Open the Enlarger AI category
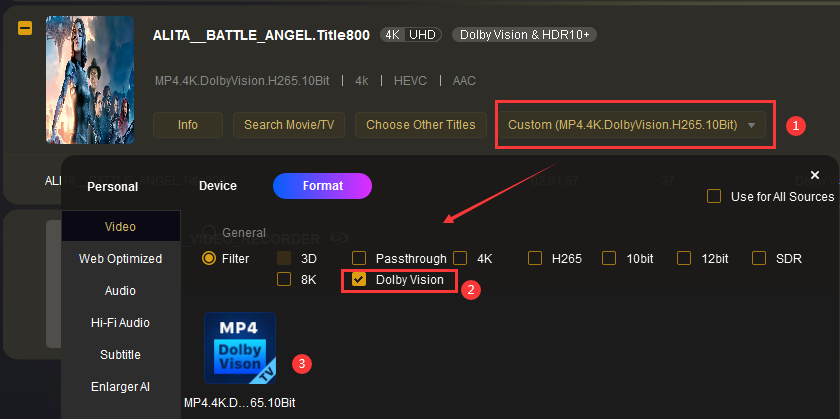The height and width of the screenshot is (419, 840). 120,387
